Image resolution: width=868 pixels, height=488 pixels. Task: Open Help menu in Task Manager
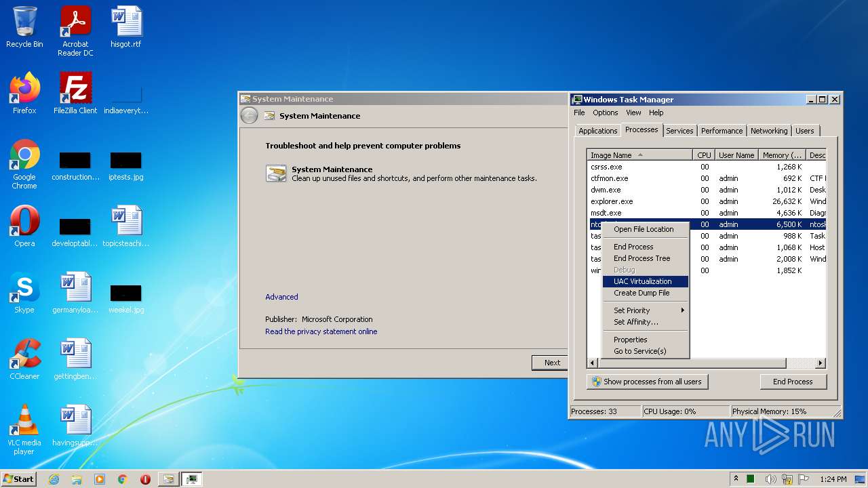point(656,113)
